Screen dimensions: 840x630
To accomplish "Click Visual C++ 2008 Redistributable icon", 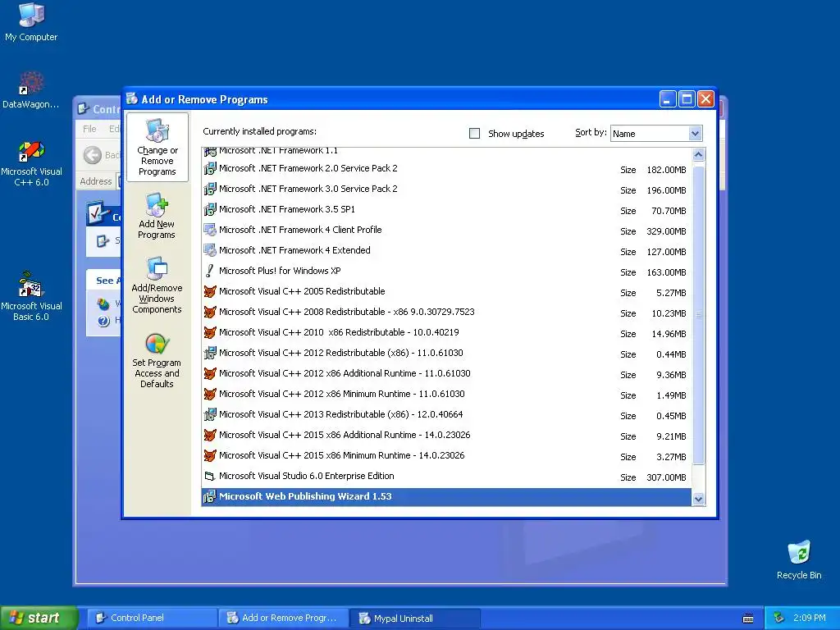I will click(210, 313).
